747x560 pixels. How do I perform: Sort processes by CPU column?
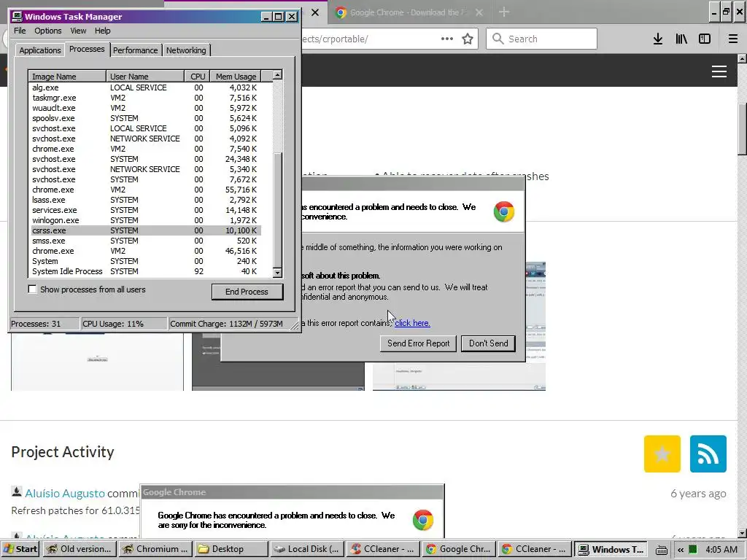click(x=197, y=76)
